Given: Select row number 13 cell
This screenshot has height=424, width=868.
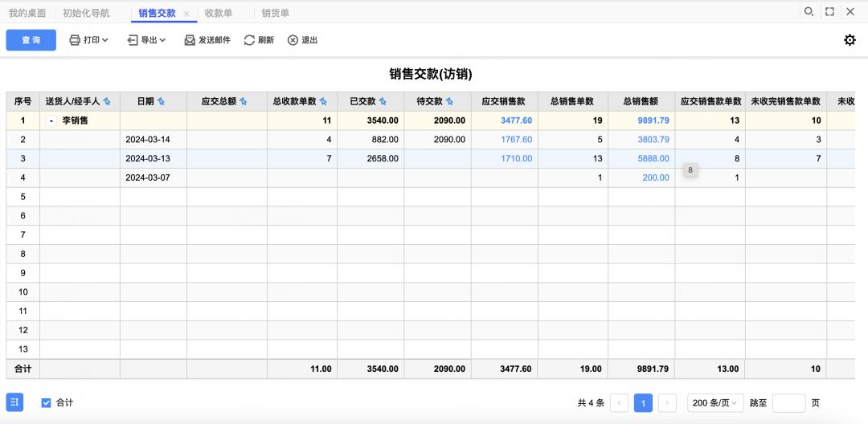Looking at the screenshot, I should pos(23,349).
